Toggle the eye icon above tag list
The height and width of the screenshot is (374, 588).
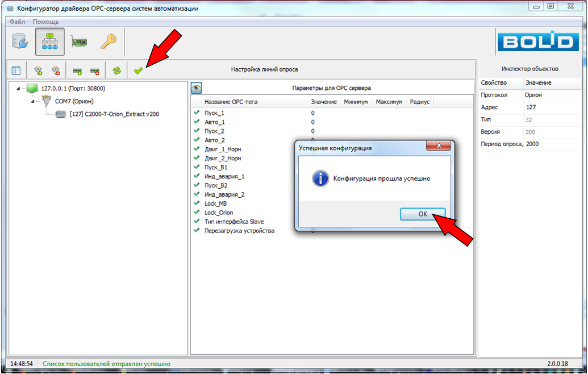197,88
